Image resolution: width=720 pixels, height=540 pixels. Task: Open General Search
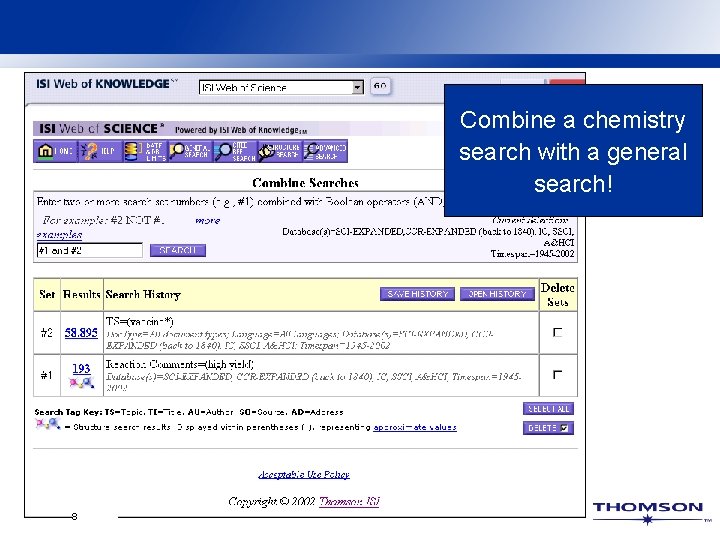tap(190, 151)
